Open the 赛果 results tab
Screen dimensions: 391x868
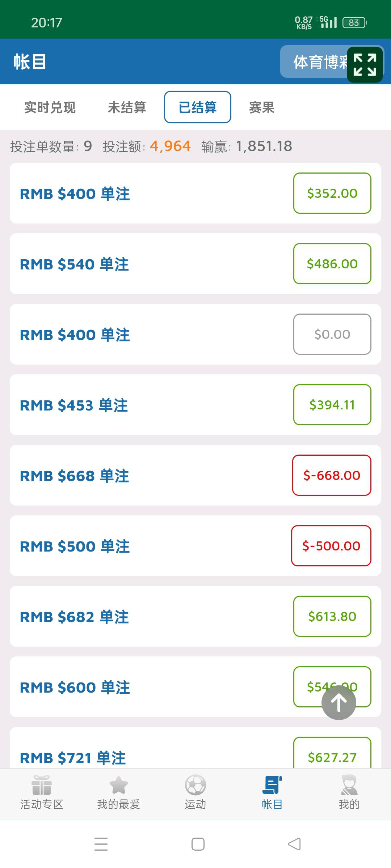click(x=261, y=107)
